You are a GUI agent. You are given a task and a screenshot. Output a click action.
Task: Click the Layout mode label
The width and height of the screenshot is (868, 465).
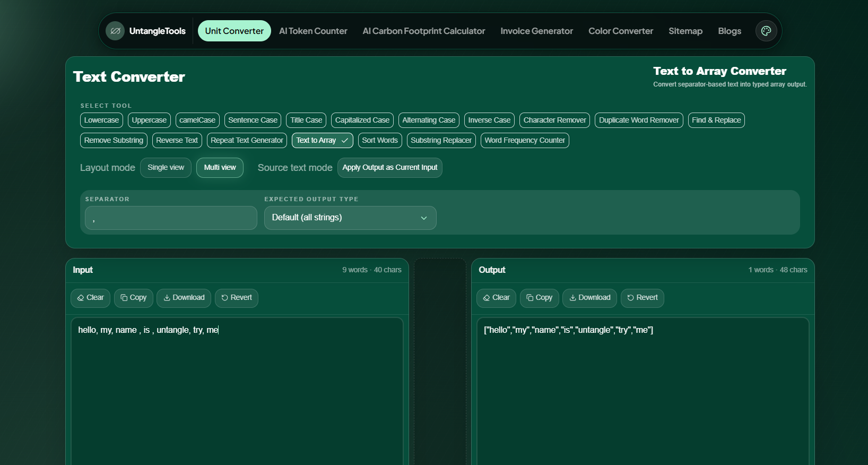[x=108, y=168]
